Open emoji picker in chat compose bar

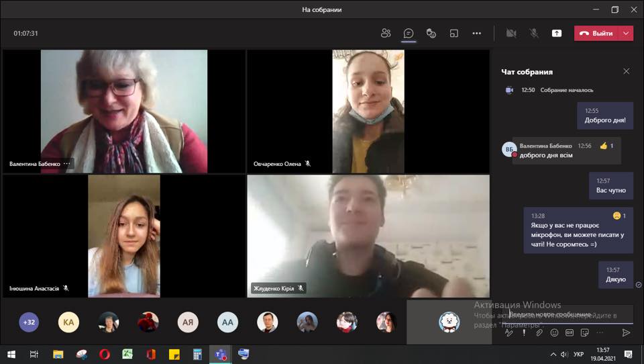point(554,332)
